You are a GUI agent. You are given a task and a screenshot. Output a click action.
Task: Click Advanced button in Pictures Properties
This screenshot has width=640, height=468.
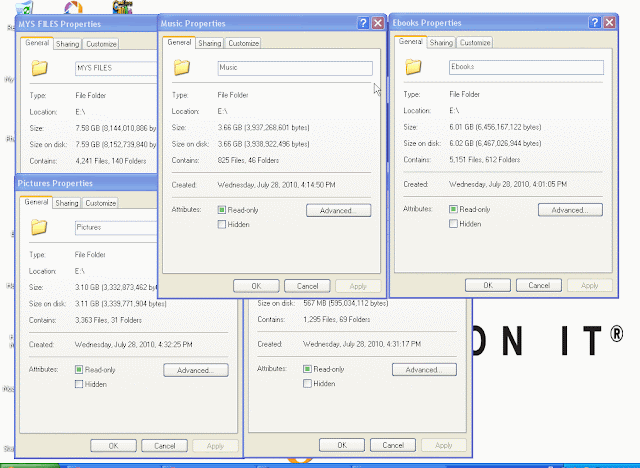(196, 370)
